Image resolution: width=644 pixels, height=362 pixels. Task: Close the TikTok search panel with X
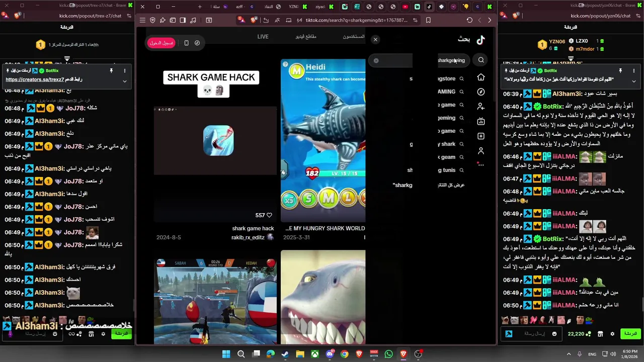click(375, 39)
